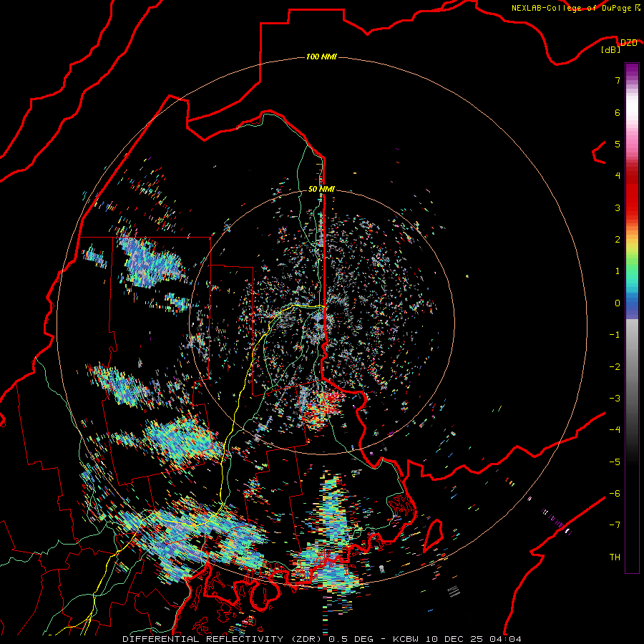Click the TH threshold label on the scale
The width and height of the screenshot is (644, 644).
point(615,557)
